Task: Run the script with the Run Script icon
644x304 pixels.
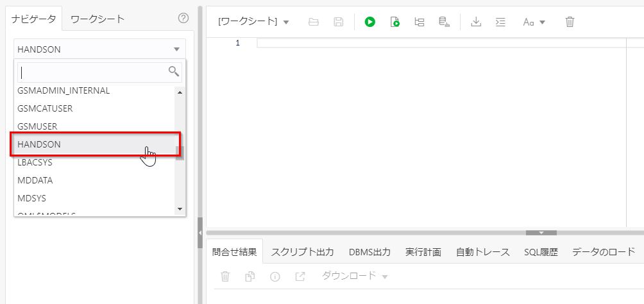Action: (395, 22)
